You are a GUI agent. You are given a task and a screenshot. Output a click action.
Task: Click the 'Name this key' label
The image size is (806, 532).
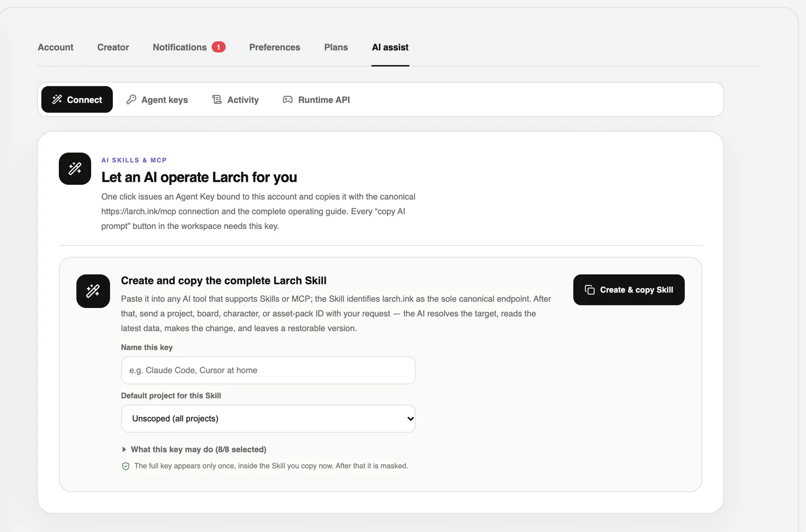[x=147, y=347]
